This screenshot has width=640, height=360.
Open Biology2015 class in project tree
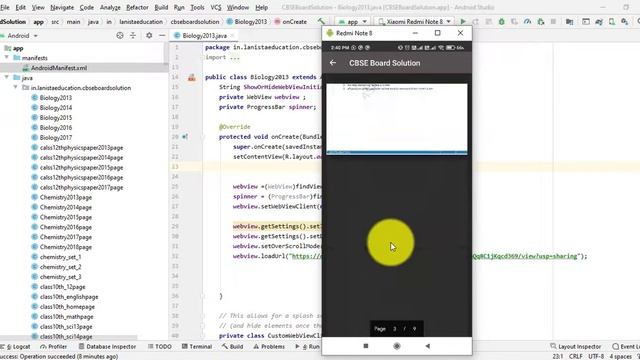(56, 118)
